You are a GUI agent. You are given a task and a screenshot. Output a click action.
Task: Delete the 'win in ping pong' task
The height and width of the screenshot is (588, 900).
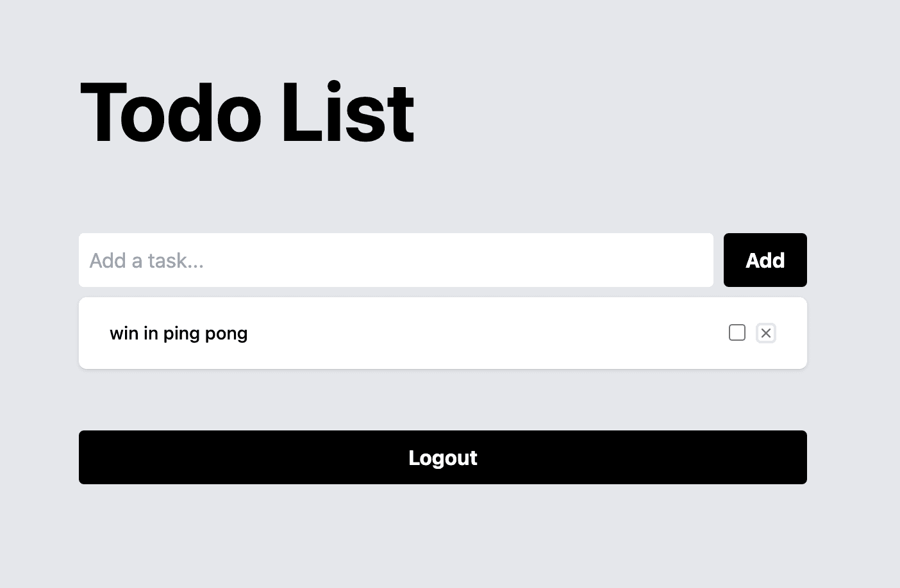(766, 333)
